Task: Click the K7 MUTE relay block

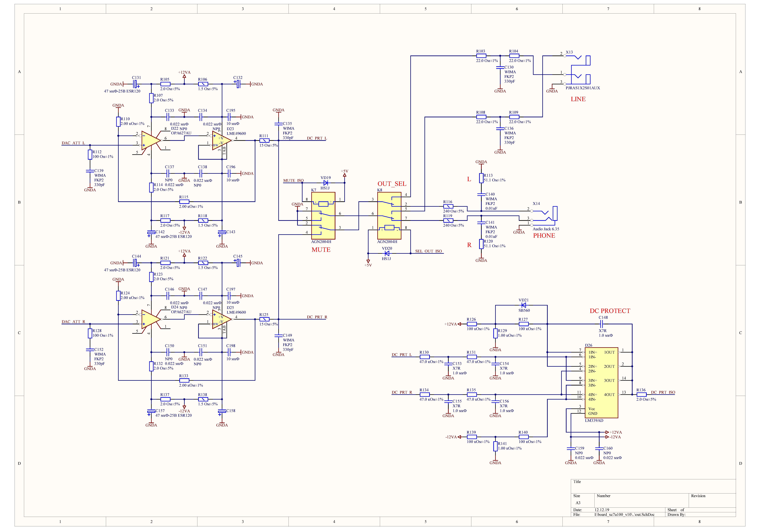Action: pos(323,216)
